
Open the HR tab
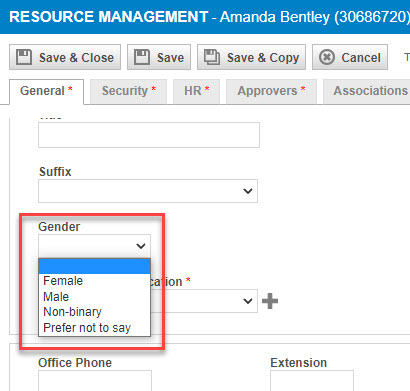pyautogui.click(x=197, y=91)
